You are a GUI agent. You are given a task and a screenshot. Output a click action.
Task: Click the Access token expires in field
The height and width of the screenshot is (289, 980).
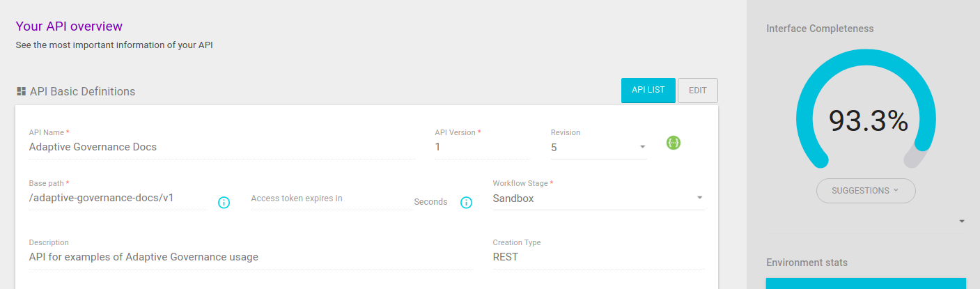(x=330, y=198)
